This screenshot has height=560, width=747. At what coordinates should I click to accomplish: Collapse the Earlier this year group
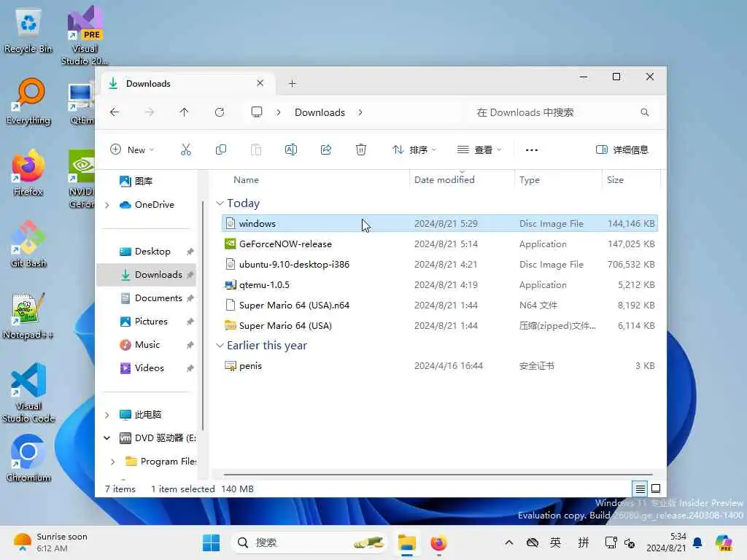(220, 345)
